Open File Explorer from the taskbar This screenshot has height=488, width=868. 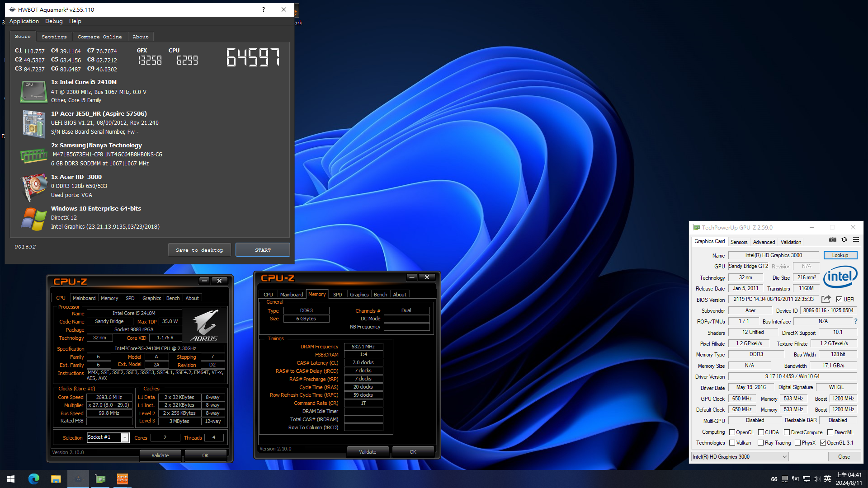point(56,479)
